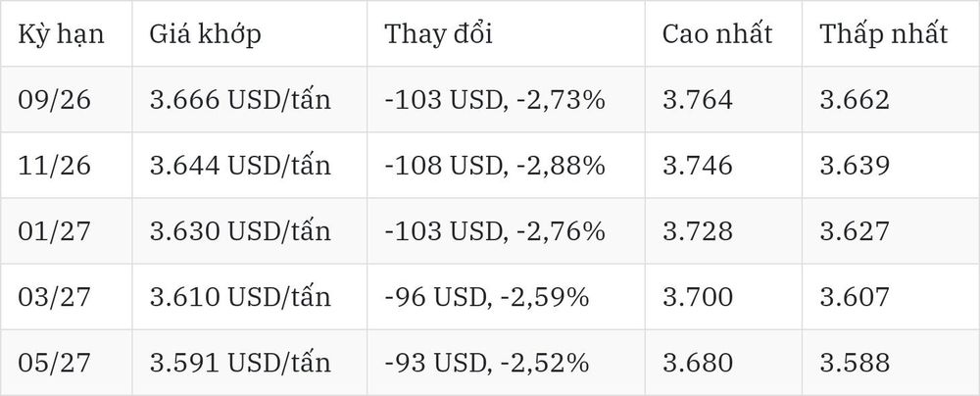Click the 3.630 USD/tấn price cell
The width and height of the screenshot is (980, 396).
240,231
